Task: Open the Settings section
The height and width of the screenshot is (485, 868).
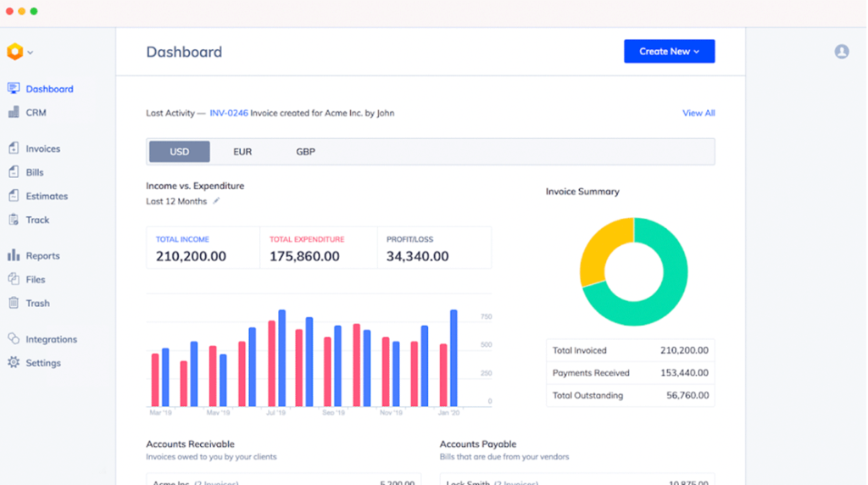Action: click(x=43, y=363)
